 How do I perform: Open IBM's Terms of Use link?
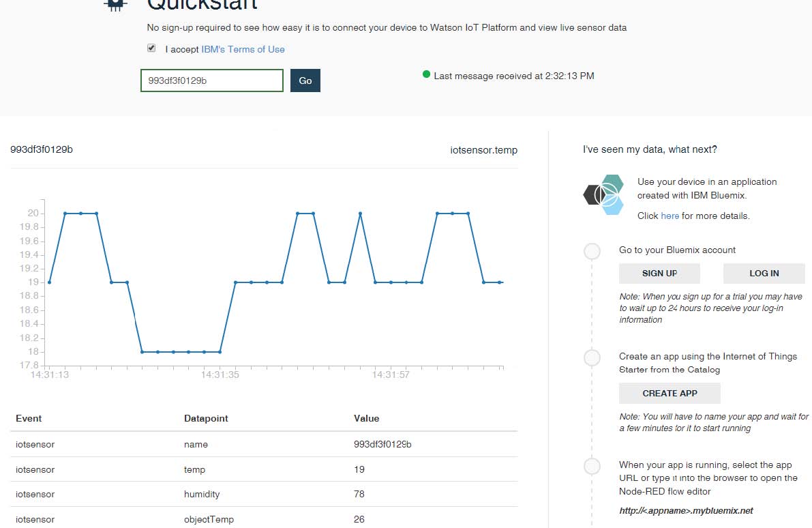243,49
